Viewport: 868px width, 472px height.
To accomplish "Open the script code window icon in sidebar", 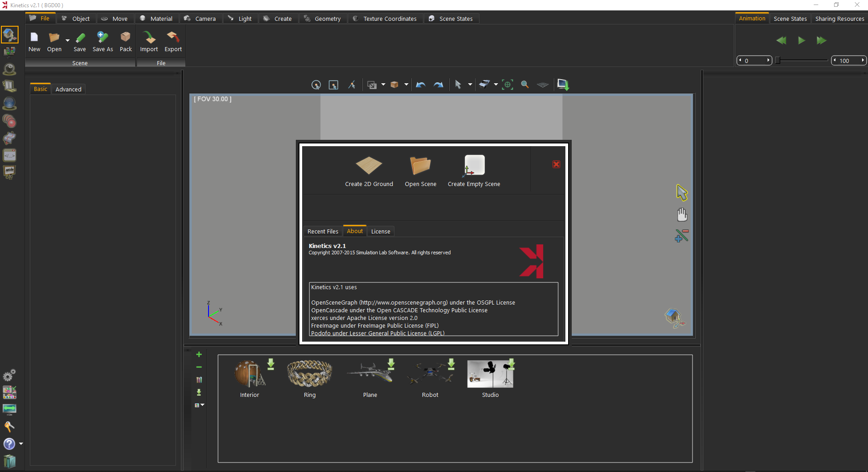I will (x=9, y=155).
